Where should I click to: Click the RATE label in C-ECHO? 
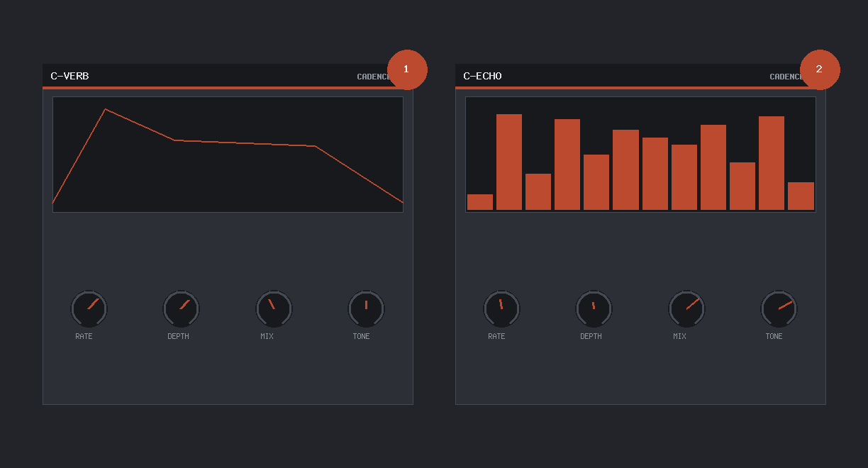496,336
